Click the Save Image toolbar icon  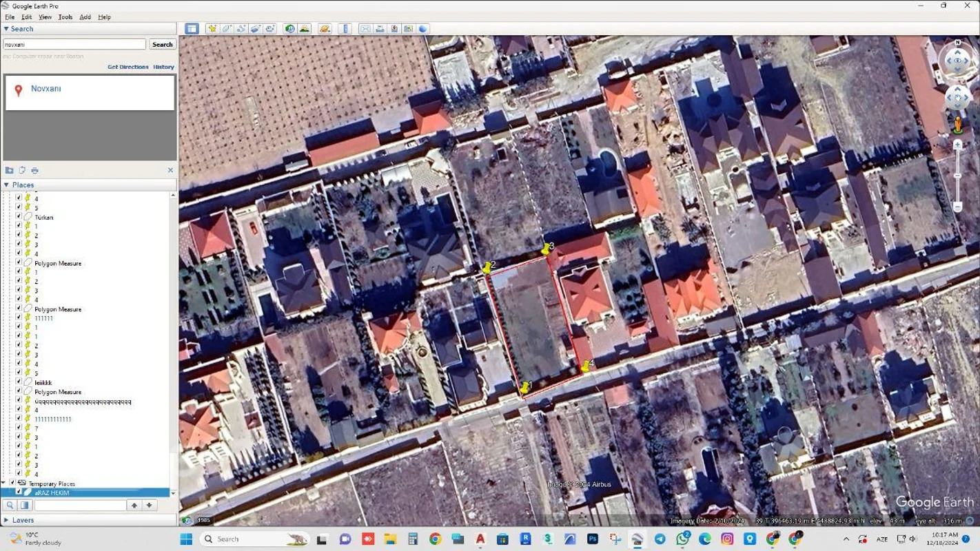click(394, 29)
